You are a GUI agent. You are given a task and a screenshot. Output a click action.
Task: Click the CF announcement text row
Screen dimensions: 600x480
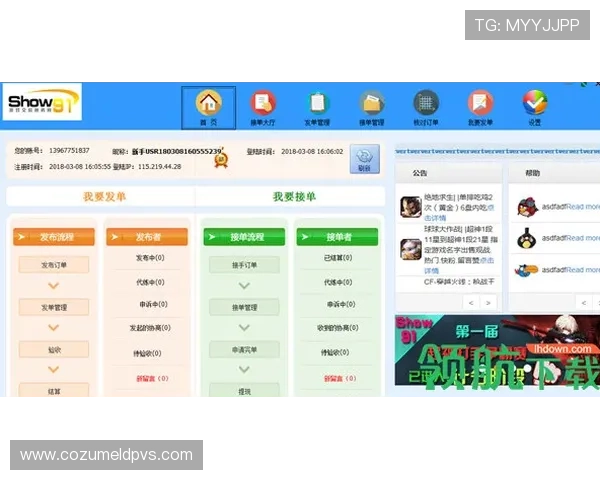pos(459,282)
